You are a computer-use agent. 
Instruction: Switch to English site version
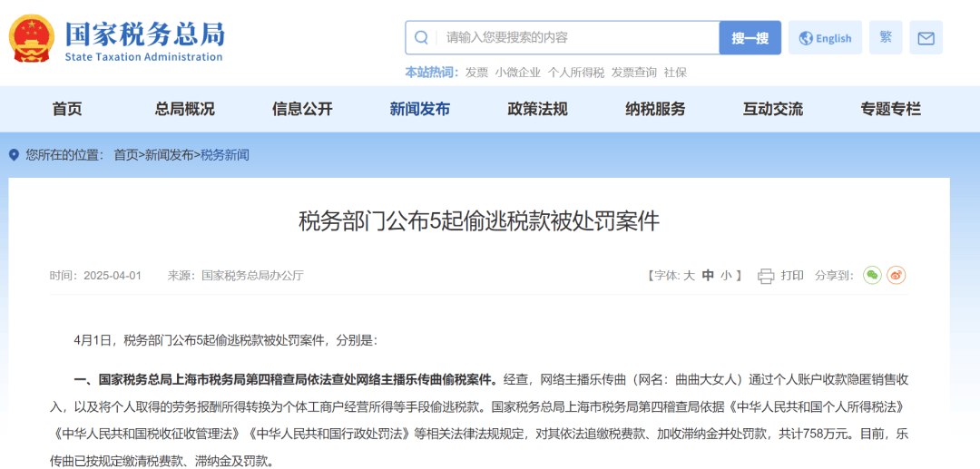[x=825, y=38]
